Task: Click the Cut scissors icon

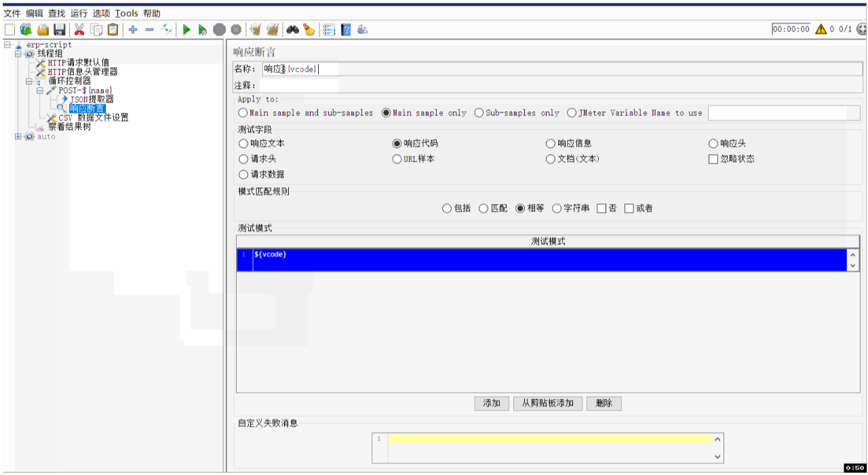Action: point(79,29)
